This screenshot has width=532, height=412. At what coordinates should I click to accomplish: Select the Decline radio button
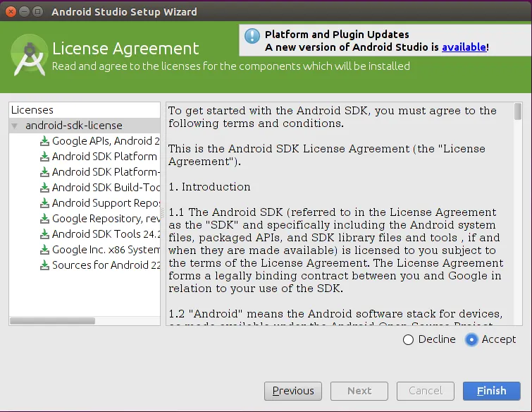click(x=408, y=339)
